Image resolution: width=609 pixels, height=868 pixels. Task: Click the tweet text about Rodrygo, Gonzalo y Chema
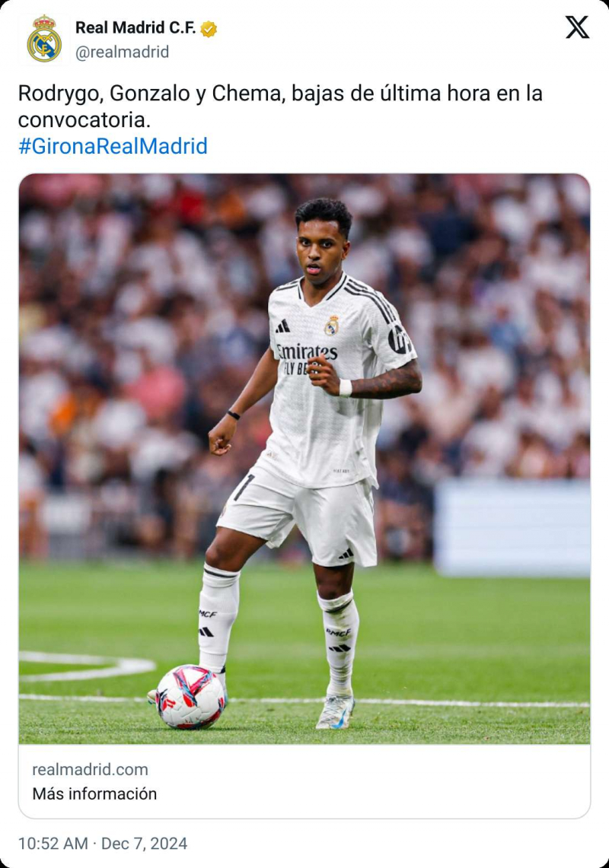pos(280,107)
